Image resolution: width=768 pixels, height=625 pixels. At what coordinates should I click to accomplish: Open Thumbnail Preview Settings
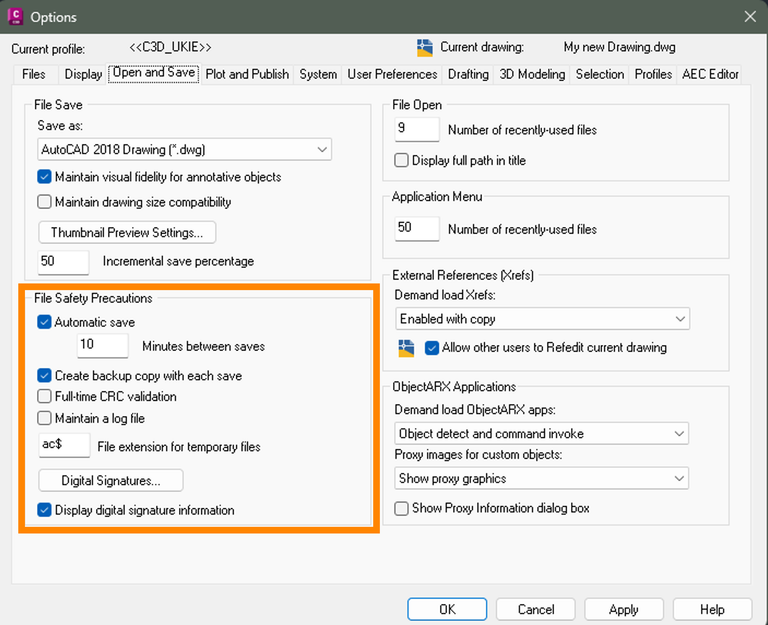(x=127, y=232)
